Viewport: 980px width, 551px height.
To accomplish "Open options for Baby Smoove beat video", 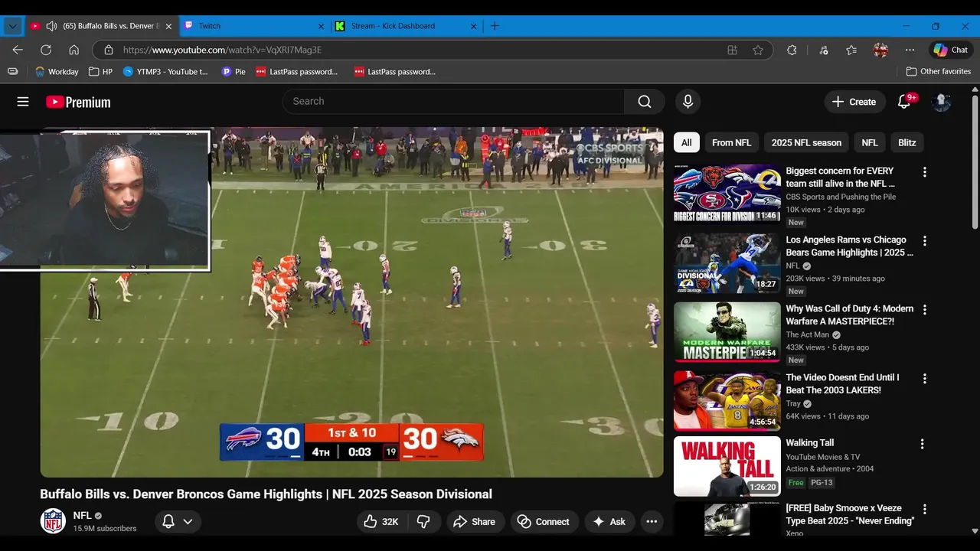I will coord(924,510).
